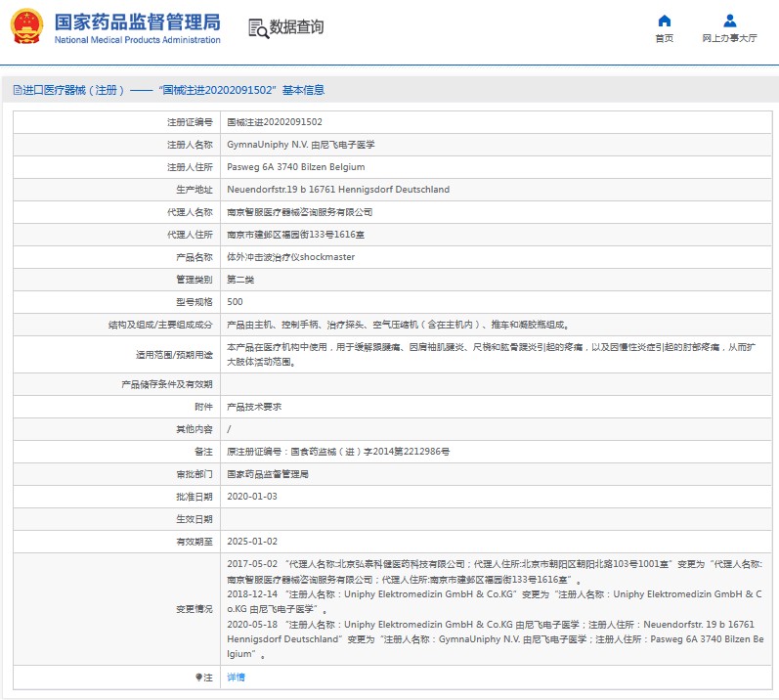779x700 pixels.
Task: Click the 生效日期 row label
Action: 195,519
